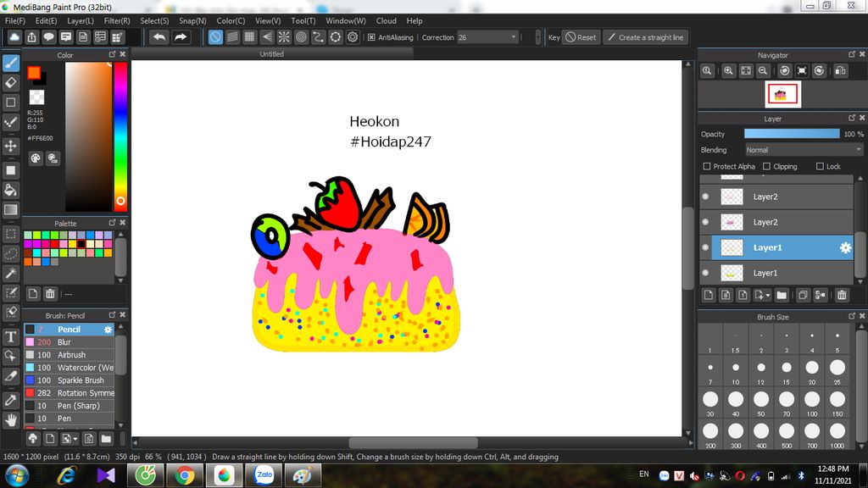Undock the Color panel
Viewport: 868px width, 488px height.
click(x=112, y=54)
